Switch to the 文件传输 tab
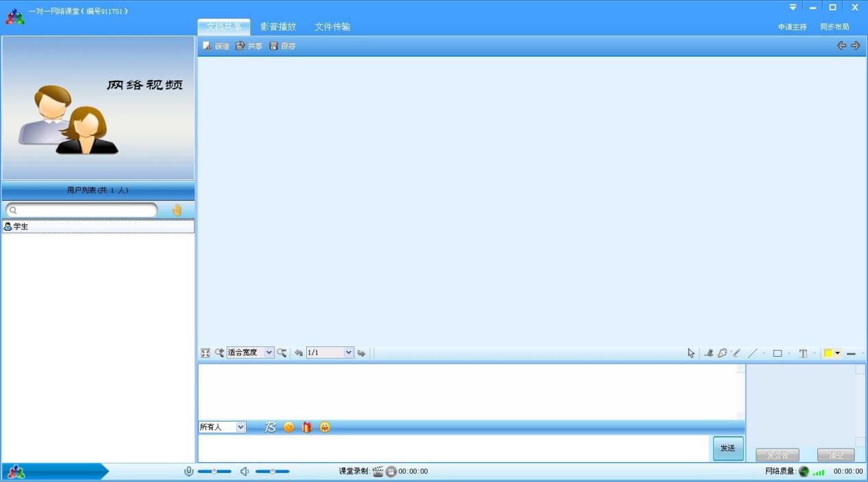Screen dimensions: 868x482 (x=332, y=27)
